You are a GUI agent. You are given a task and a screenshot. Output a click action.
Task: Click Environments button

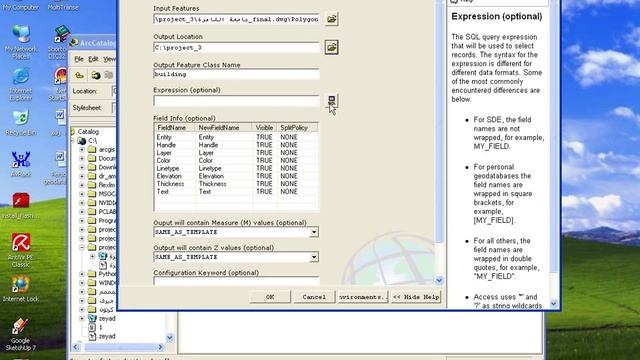click(362, 297)
